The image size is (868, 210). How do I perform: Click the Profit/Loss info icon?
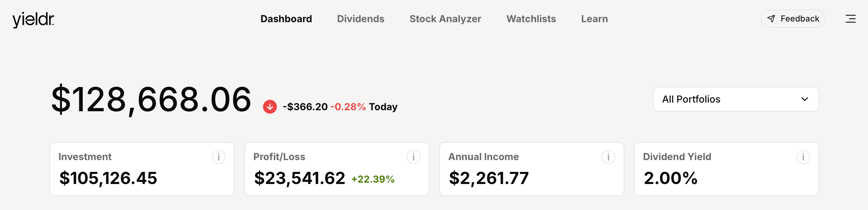tap(414, 157)
